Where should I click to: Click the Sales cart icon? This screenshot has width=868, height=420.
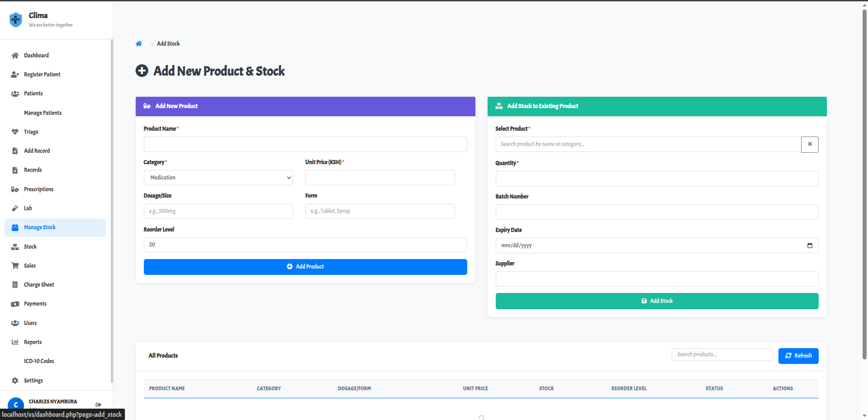15,266
